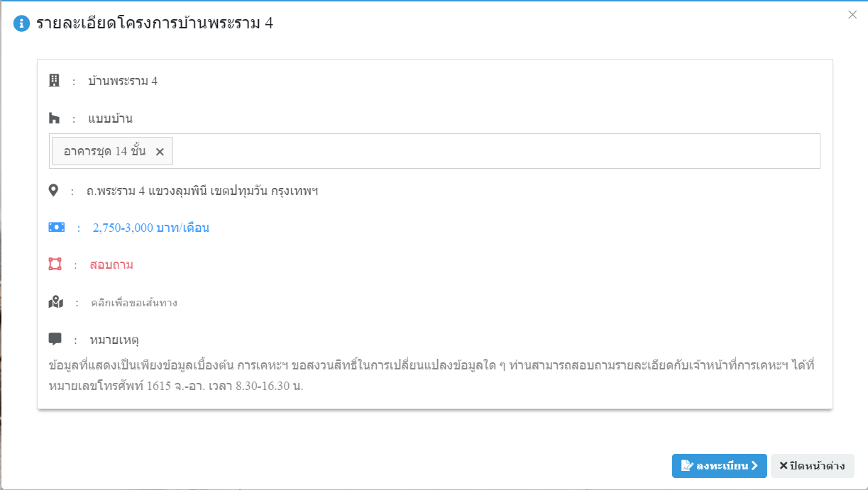Click the dialog title รายละเอียดโครงการบ้านพระราม 4

(x=155, y=23)
